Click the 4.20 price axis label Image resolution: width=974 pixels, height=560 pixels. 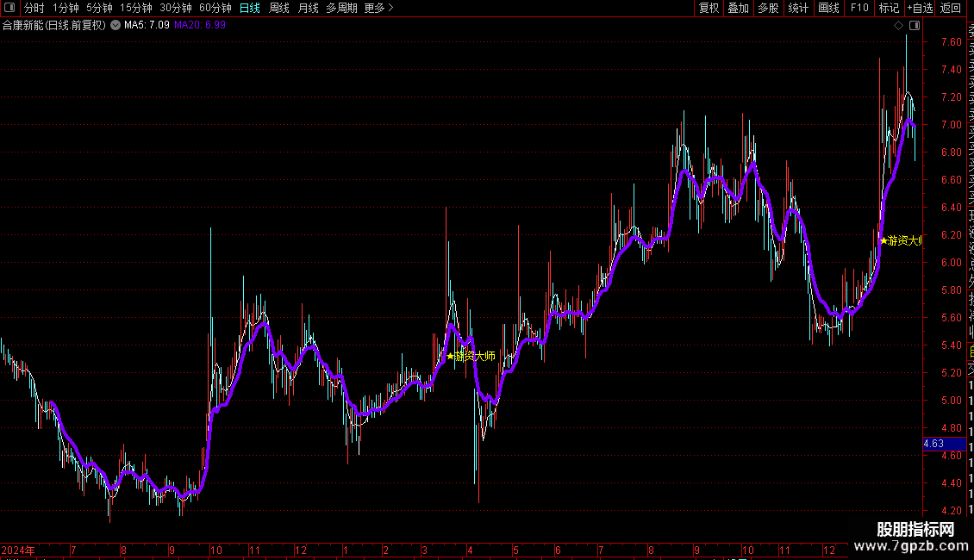951,510
